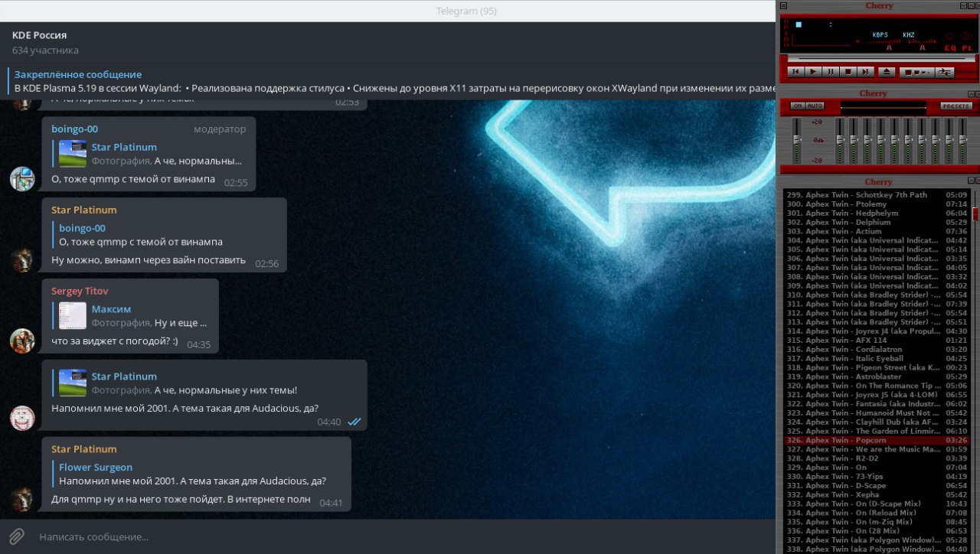This screenshot has width=980, height=554.
Task: Click the playlist vertical scrollbar handle
Action: coord(975,214)
